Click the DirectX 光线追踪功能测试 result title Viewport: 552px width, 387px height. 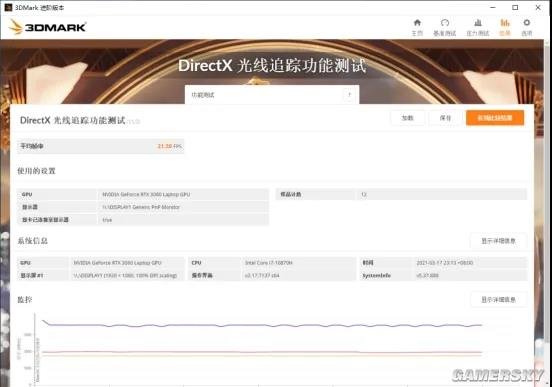pyautogui.click(x=73, y=120)
